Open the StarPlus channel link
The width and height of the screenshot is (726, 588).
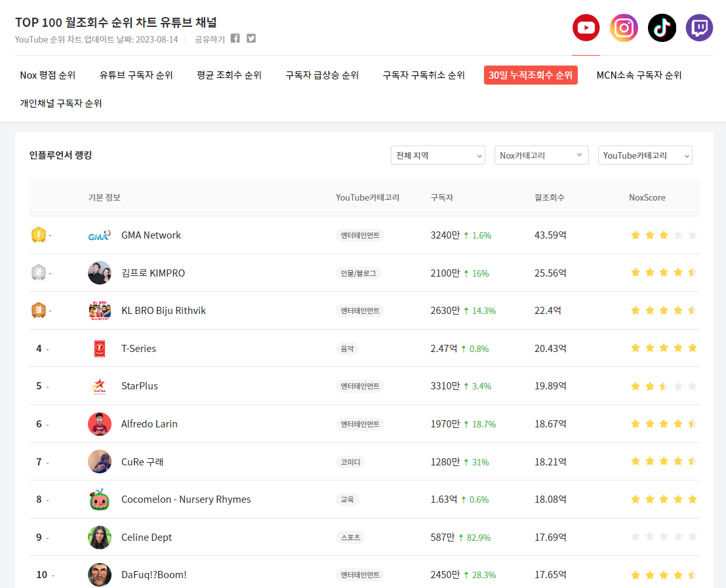pos(140,386)
